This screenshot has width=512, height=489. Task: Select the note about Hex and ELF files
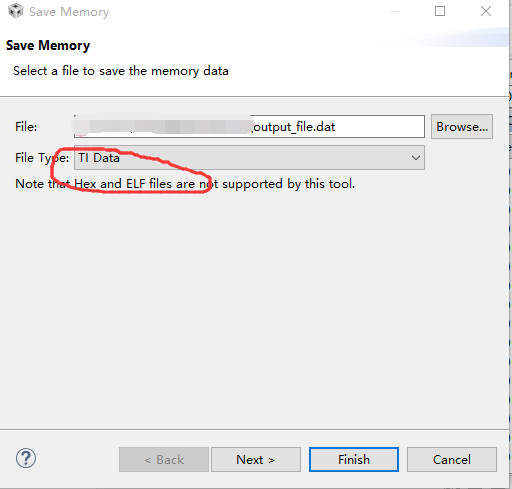185,184
